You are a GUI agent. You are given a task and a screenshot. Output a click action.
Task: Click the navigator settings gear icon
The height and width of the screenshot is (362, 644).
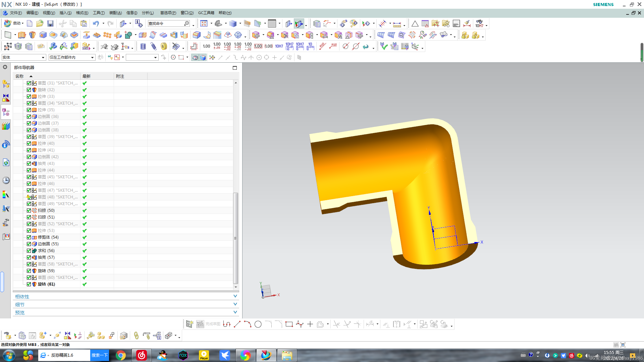[5, 67]
